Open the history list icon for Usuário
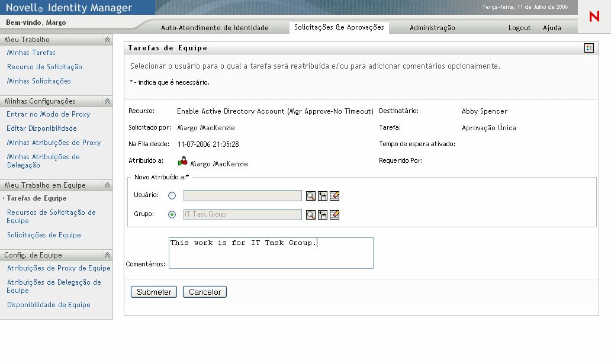The image size is (611, 364). 323,196
